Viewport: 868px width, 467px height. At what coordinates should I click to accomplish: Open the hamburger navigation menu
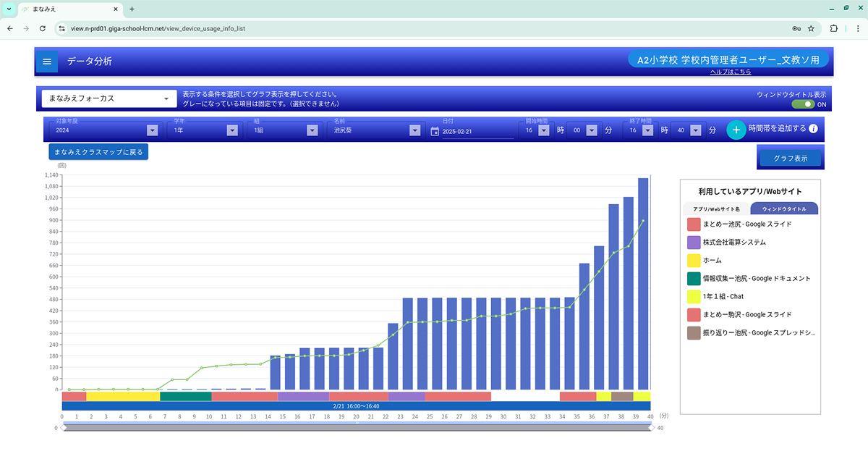tap(47, 62)
